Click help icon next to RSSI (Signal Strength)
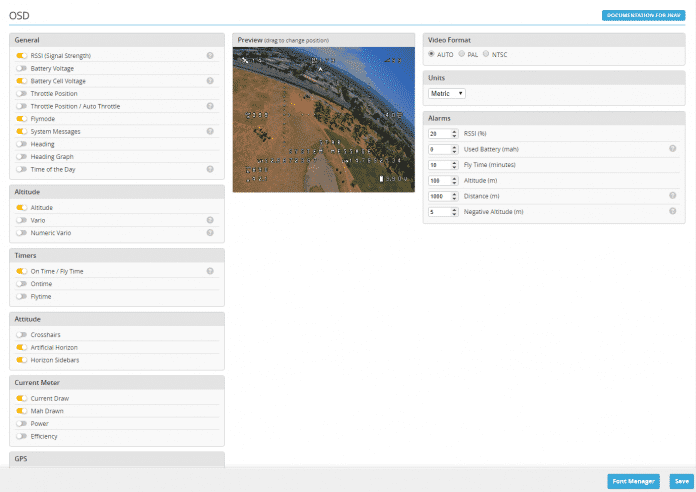Image resolution: width=696 pixels, height=492 pixels. [210, 56]
